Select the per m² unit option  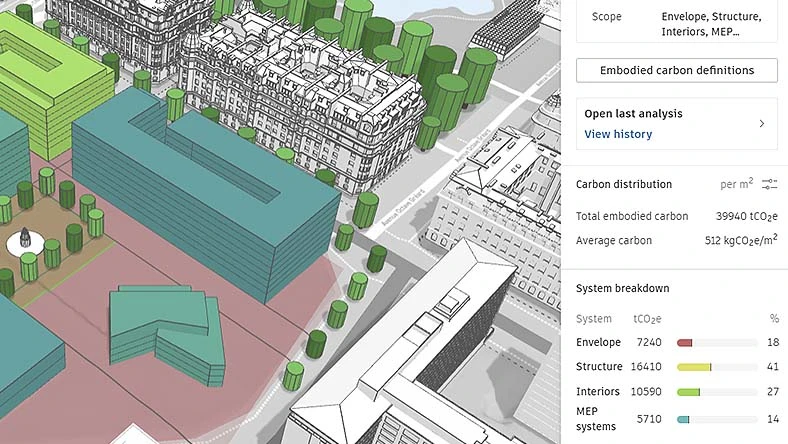click(x=736, y=184)
